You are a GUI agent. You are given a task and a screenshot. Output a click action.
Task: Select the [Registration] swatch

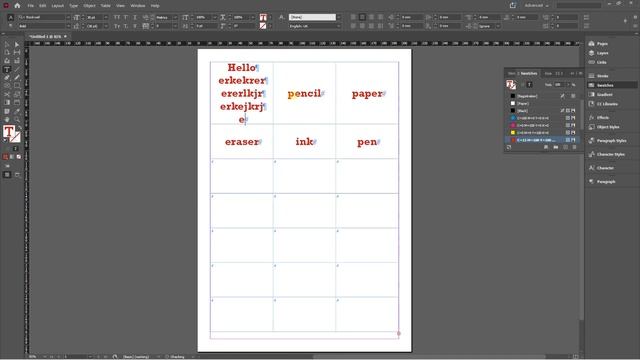[x=527, y=96]
